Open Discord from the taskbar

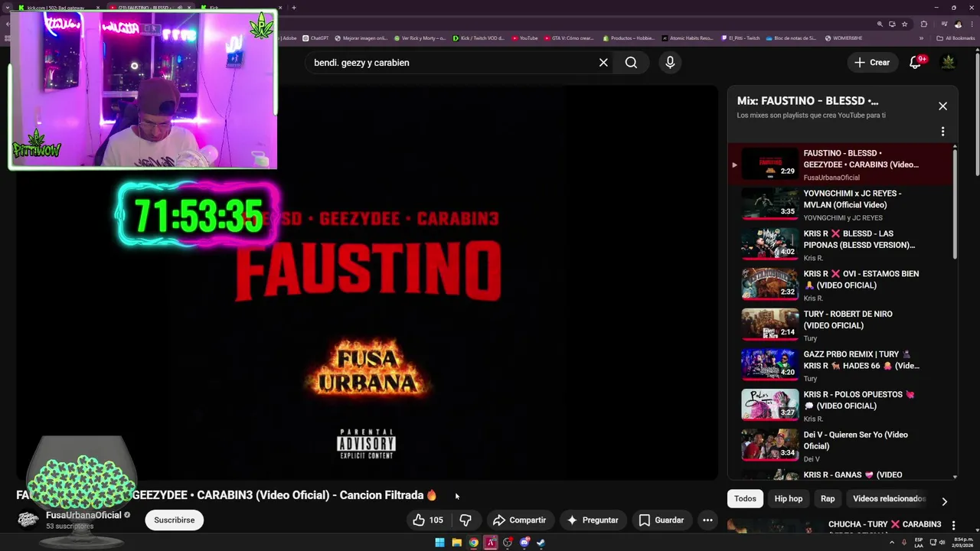pos(524,543)
